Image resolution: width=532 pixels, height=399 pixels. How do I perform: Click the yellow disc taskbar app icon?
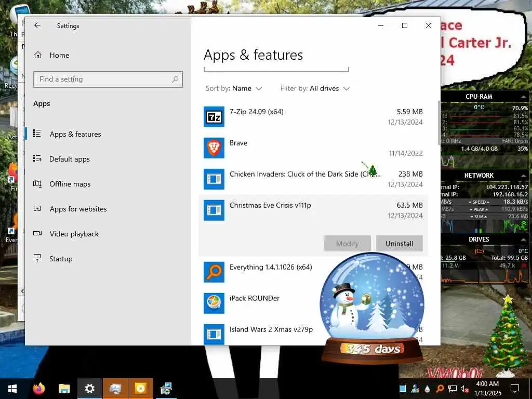(x=140, y=389)
